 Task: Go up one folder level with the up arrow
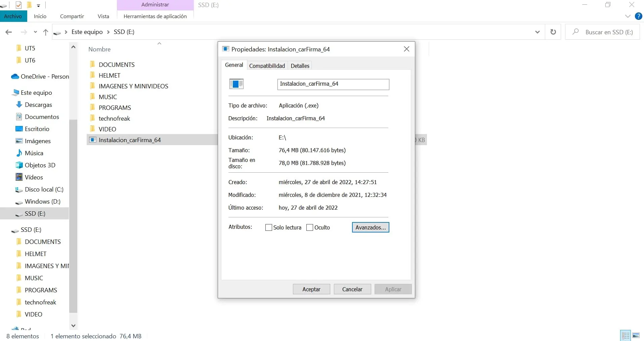46,32
